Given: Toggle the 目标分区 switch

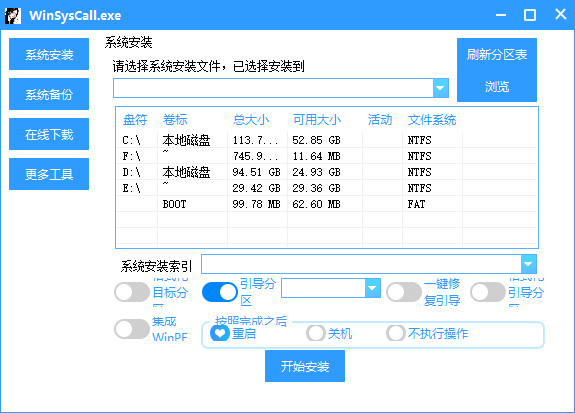Looking at the screenshot, I should [132, 292].
